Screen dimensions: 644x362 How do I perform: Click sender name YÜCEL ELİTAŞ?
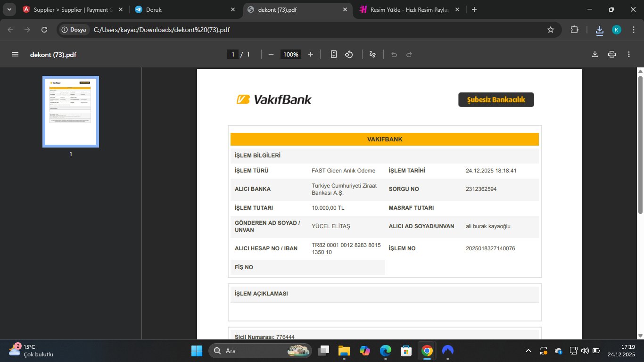point(331,226)
